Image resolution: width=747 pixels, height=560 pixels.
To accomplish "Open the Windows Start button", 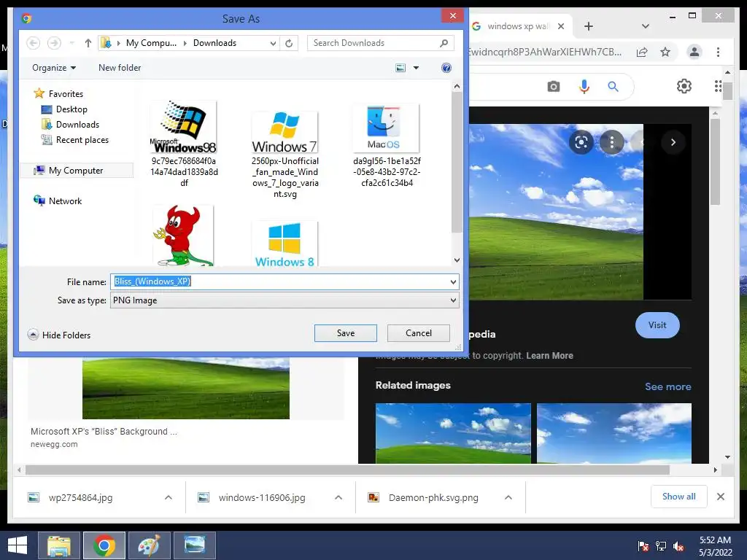I will click(x=18, y=545).
